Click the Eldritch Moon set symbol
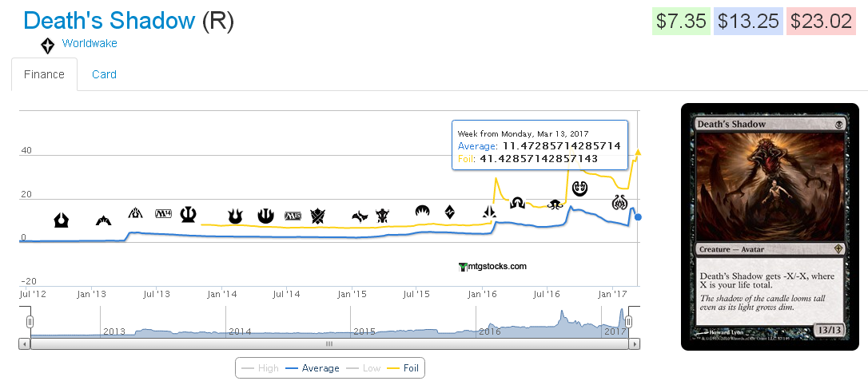 pyautogui.click(x=555, y=204)
